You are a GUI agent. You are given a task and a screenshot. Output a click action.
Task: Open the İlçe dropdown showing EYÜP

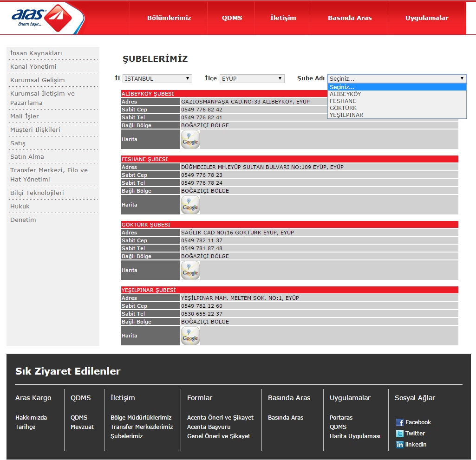click(252, 78)
